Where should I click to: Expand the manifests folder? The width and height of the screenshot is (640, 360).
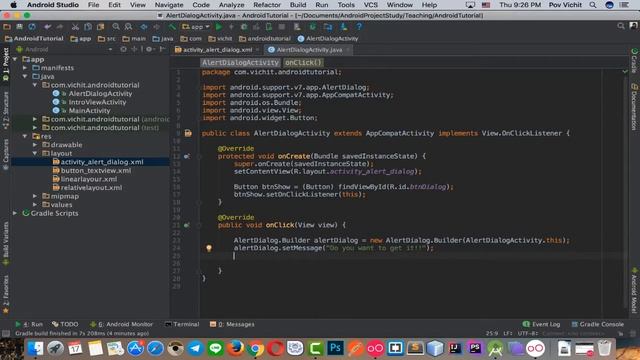coord(25,68)
